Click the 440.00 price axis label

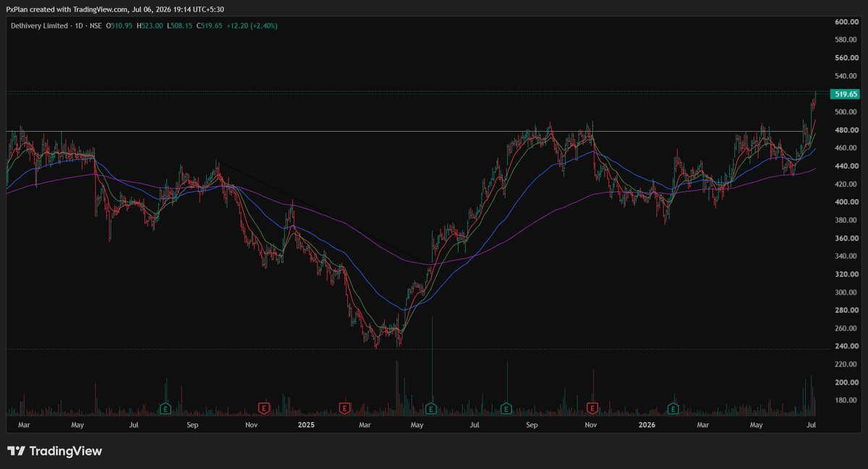point(846,166)
